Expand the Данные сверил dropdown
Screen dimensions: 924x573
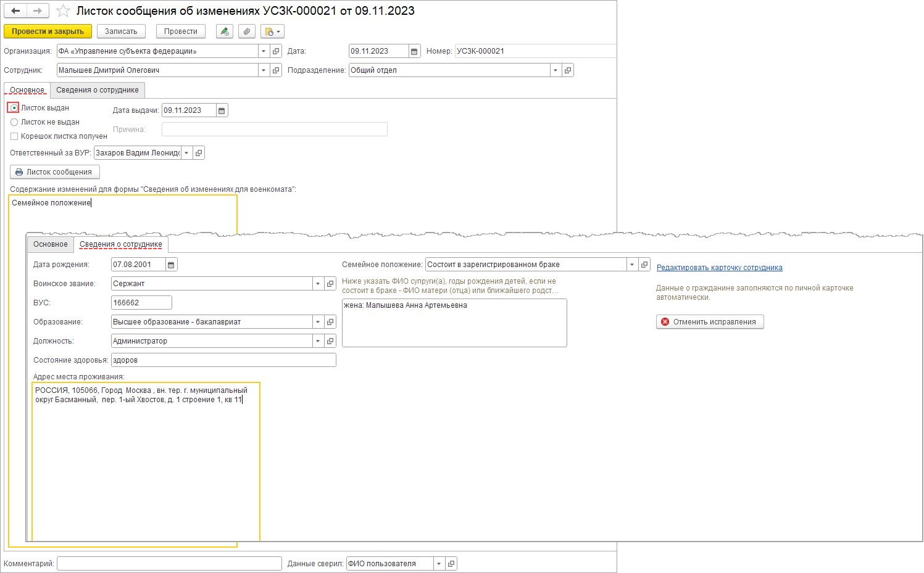tap(439, 564)
